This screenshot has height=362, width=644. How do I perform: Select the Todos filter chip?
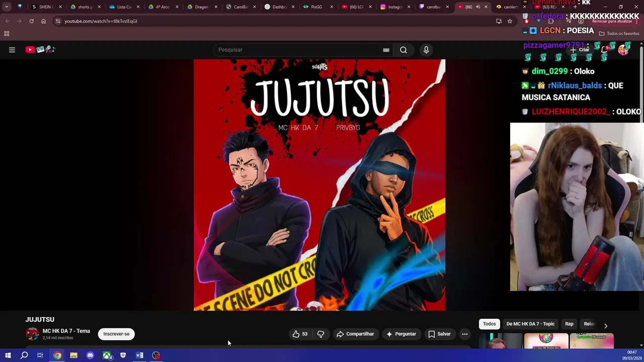[x=490, y=324]
